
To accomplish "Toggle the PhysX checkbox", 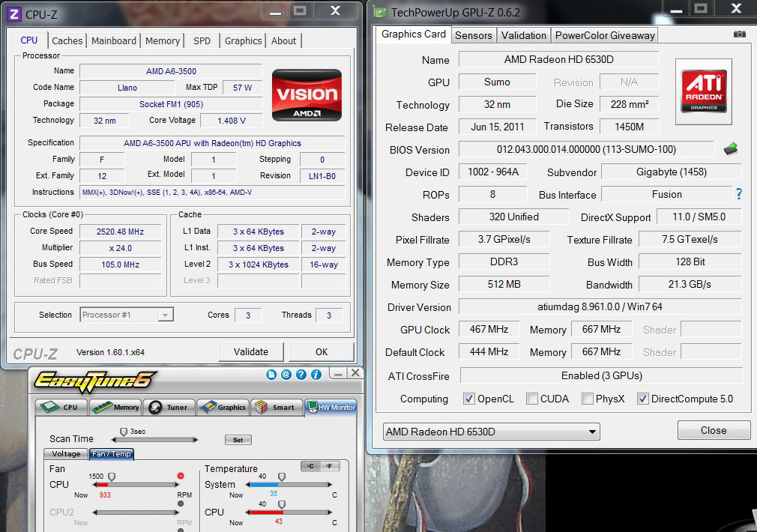I will [x=587, y=399].
